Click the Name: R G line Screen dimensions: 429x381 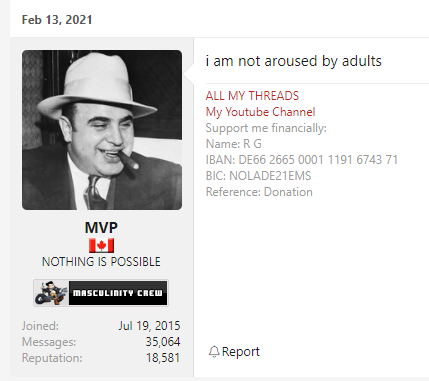point(234,144)
